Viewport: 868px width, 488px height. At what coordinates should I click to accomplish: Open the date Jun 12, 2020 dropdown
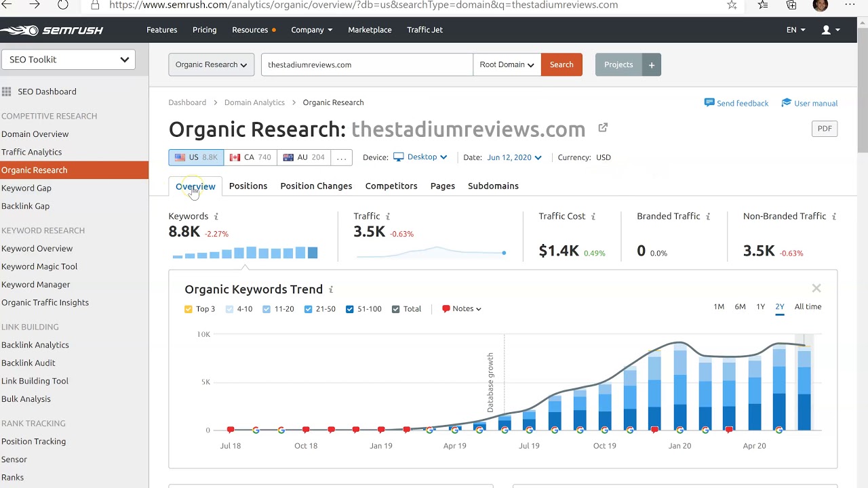(514, 157)
